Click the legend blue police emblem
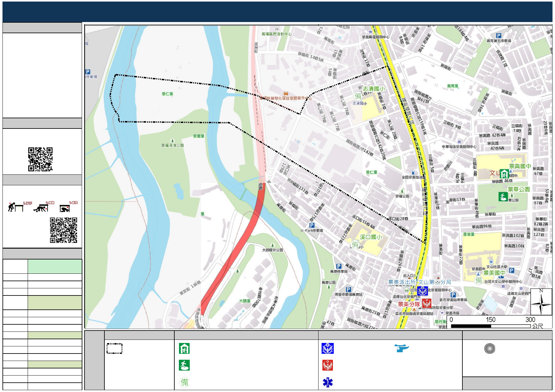The width and height of the screenshot is (555, 392). pyautogui.click(x=328, y=349)
